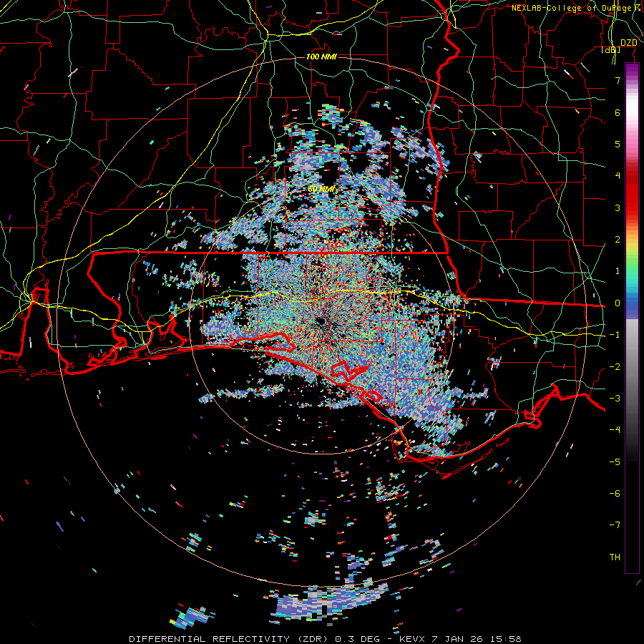644x644 pixels.
Task: Click the NEXLAB-College of DuPage credit text
Action: (575, 8)
